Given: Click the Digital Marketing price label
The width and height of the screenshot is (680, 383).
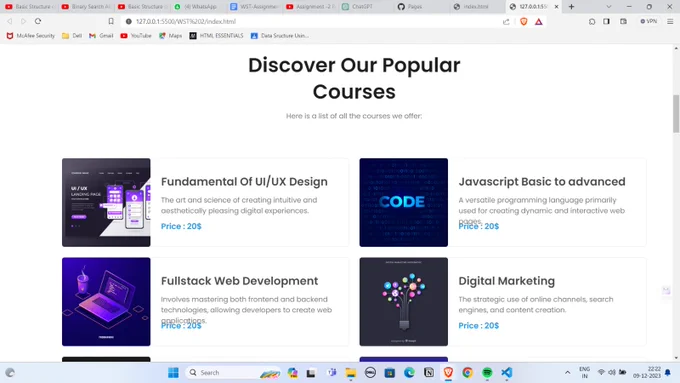Looking at the screenshot, I should pos(479,326).
